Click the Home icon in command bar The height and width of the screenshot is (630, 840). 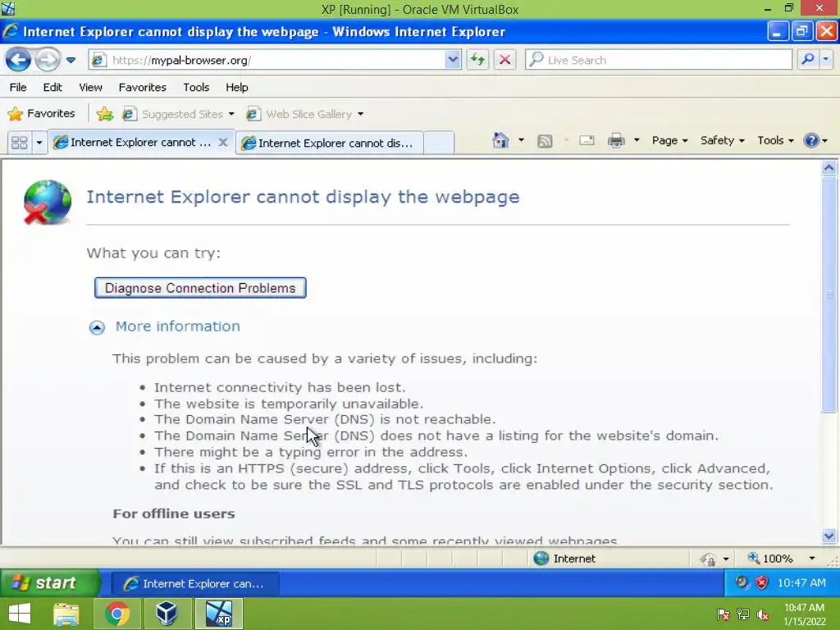500,140
